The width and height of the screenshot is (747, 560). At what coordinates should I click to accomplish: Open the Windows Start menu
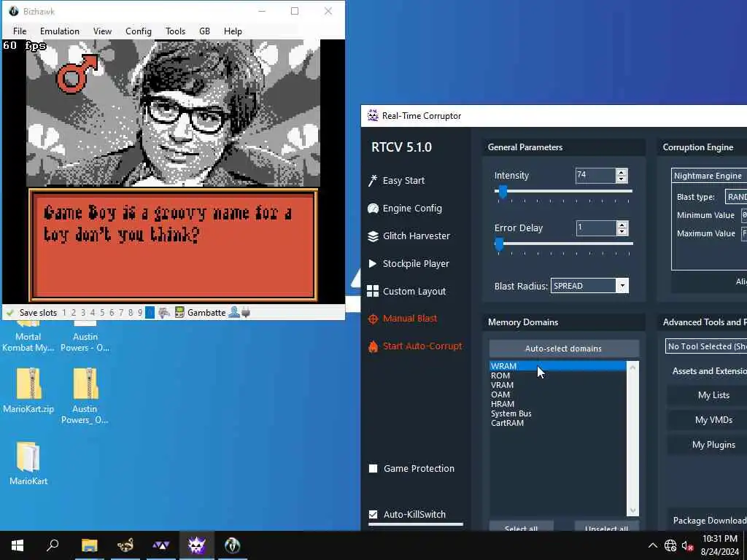coord(18,545)
